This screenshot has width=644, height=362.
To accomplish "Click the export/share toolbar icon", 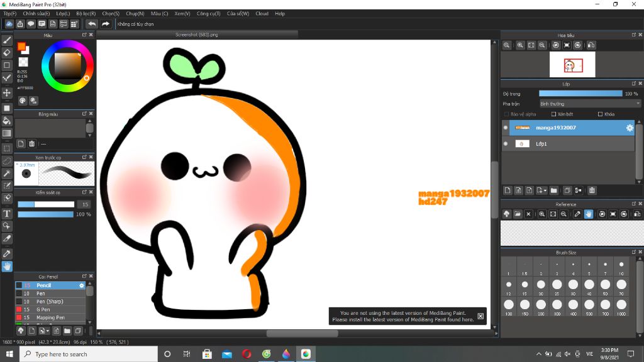I will (x=20, y=25).
